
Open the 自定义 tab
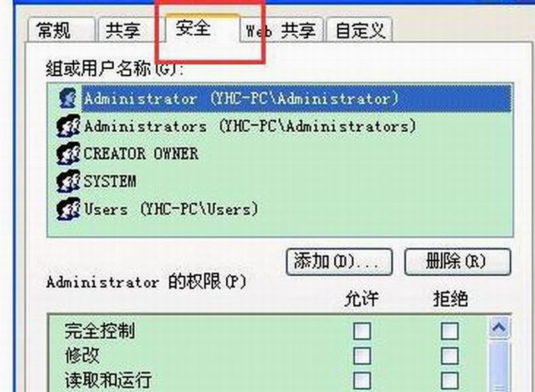click(360, 30)
